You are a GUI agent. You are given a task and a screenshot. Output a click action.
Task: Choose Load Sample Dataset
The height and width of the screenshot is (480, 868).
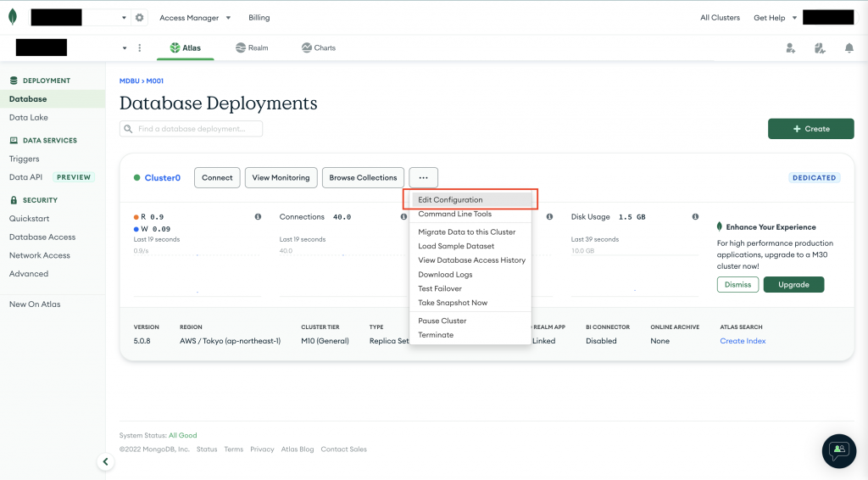click(x=470, y=246)
